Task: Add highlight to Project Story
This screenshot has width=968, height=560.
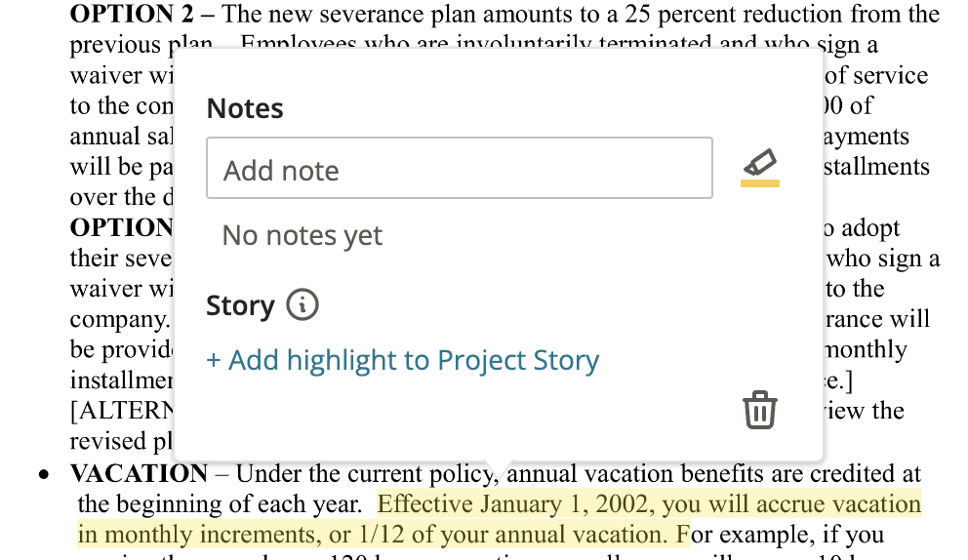Action: (402, 360)
